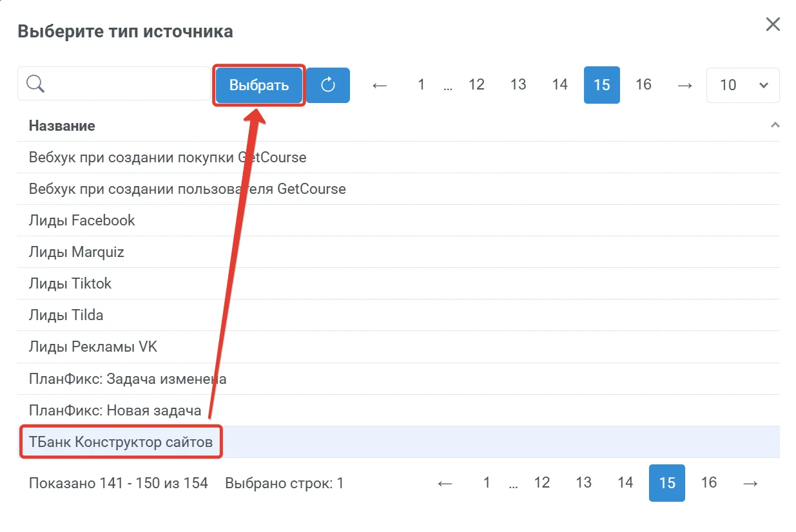Select current page 15 in bottom pagination

[667, 483]
